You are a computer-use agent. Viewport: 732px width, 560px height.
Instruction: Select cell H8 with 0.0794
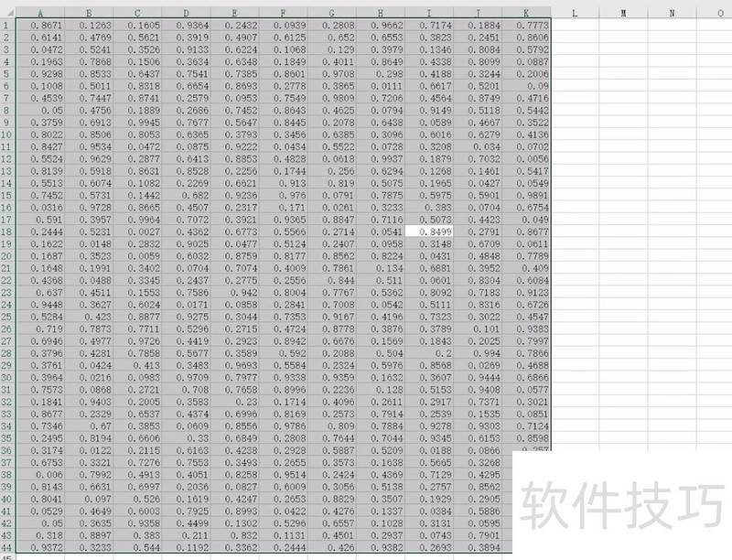pos(380,110)
